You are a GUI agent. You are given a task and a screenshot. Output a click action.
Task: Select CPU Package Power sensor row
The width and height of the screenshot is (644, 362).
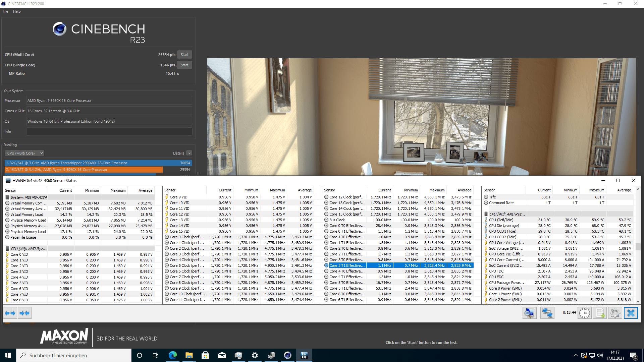click(558, 283)
